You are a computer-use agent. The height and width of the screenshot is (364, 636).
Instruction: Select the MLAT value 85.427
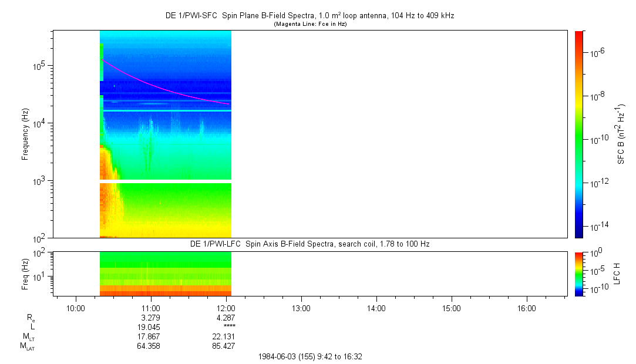point(224,346)
